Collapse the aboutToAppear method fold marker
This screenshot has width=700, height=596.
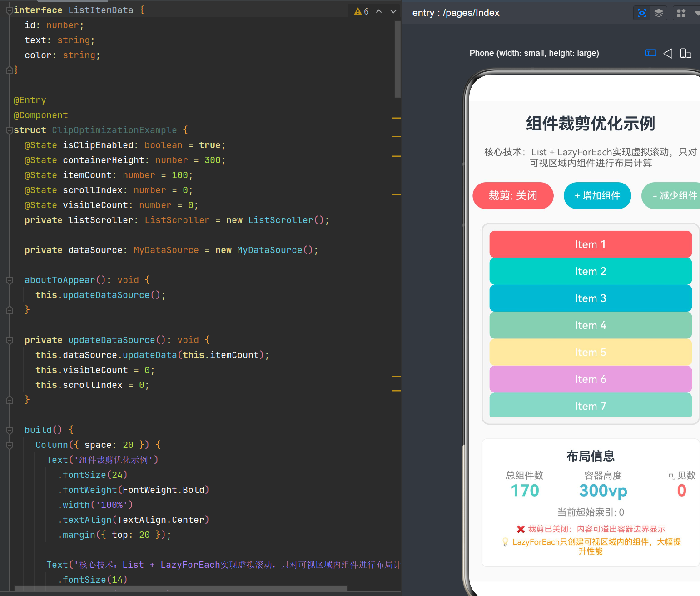tap(10, 280)
